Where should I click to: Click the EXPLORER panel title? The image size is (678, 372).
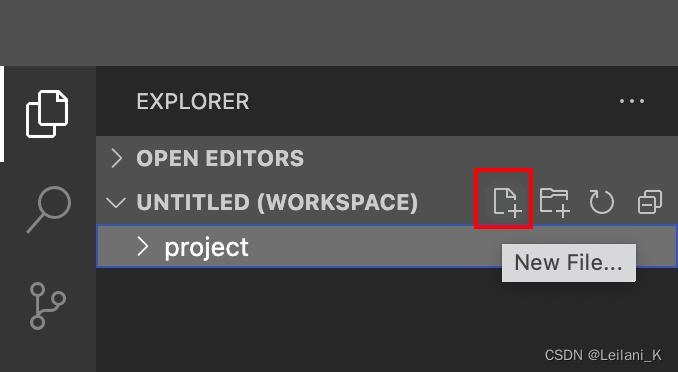[193, 102]
